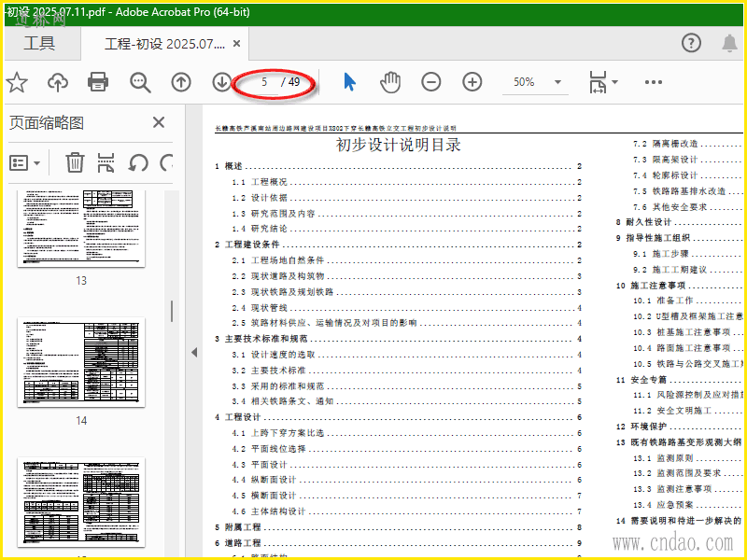Click TOC entry 1.1 工程概况

click(x=407, y=182)
